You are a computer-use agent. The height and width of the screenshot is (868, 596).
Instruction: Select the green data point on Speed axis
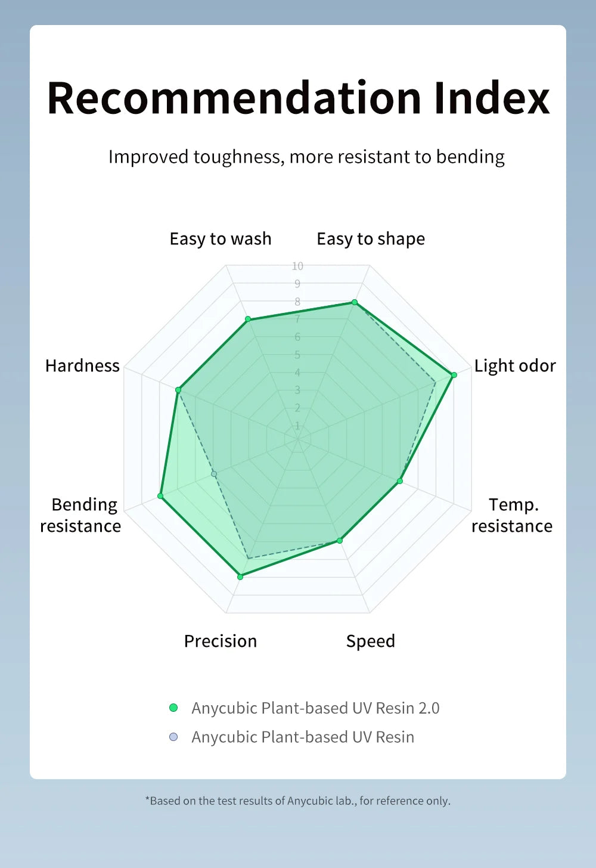340,541
